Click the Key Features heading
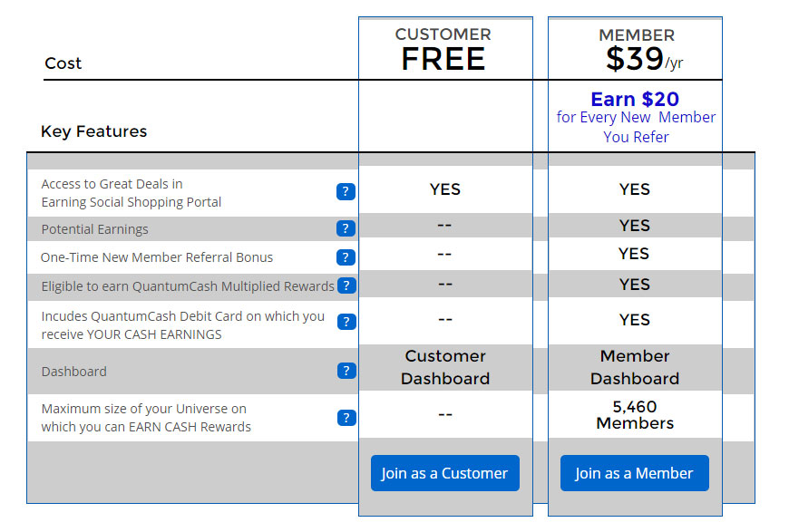 [x=93, y=131]
